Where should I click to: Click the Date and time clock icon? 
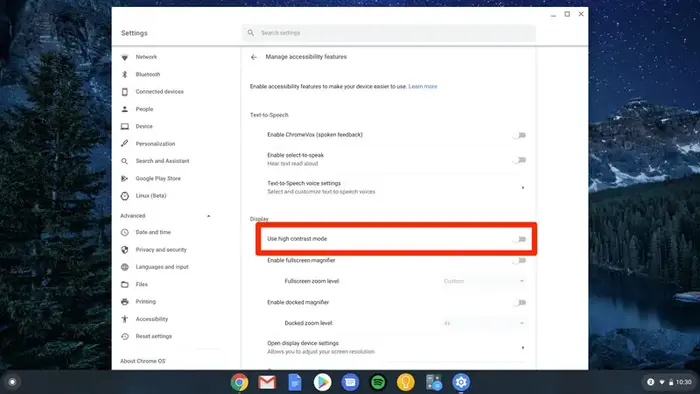click(x=125, y=232)
